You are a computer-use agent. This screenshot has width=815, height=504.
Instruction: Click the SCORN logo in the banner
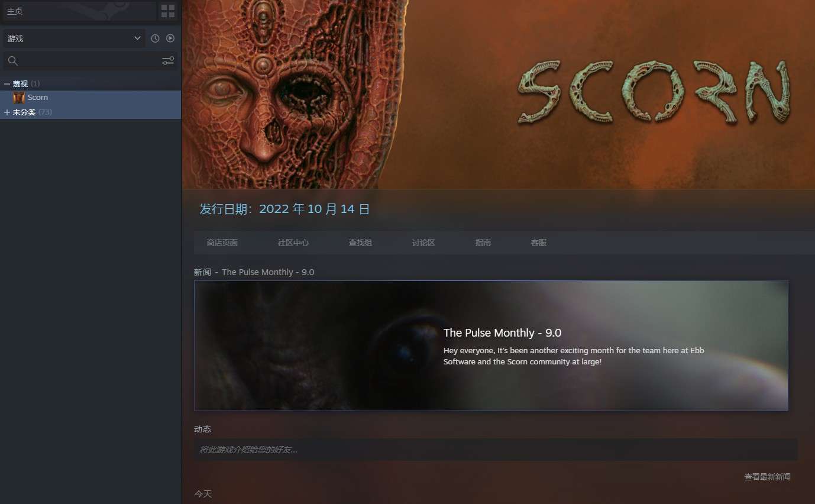[x=654, y=92]
